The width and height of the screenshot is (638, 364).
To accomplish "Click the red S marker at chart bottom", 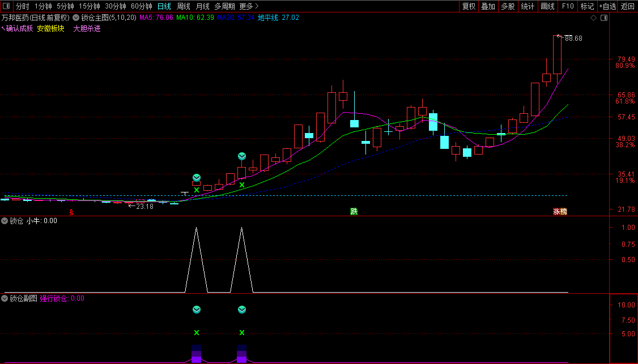I will (x=71, y=212).
